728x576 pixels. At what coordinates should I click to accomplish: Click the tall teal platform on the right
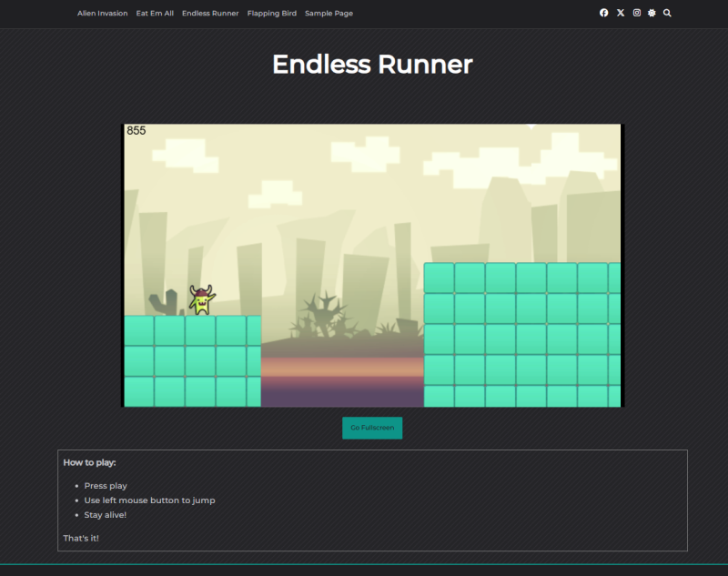[521, 335]
